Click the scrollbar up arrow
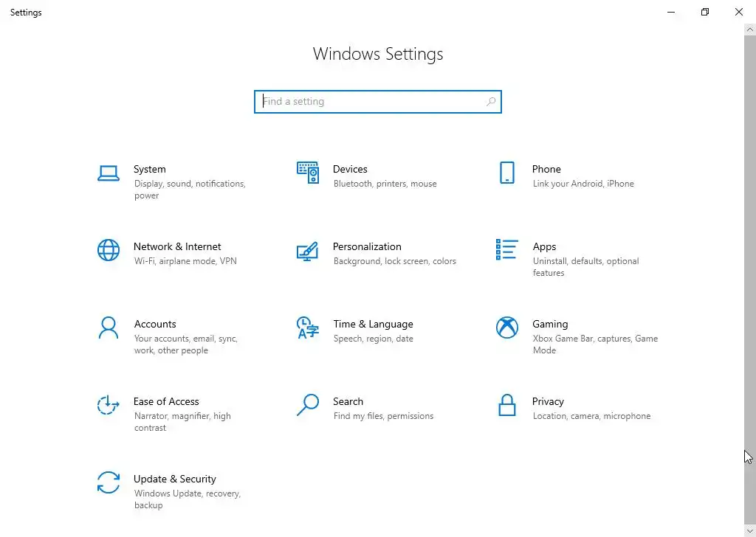 click(x=750, y=30)
